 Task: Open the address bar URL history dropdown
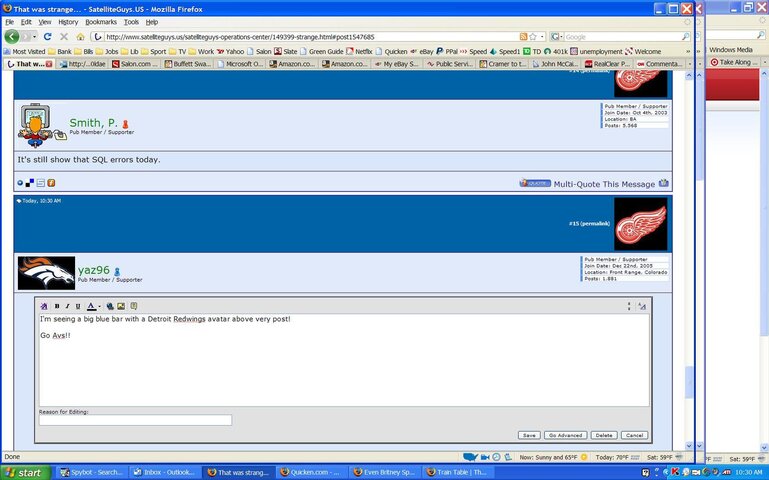542,37
